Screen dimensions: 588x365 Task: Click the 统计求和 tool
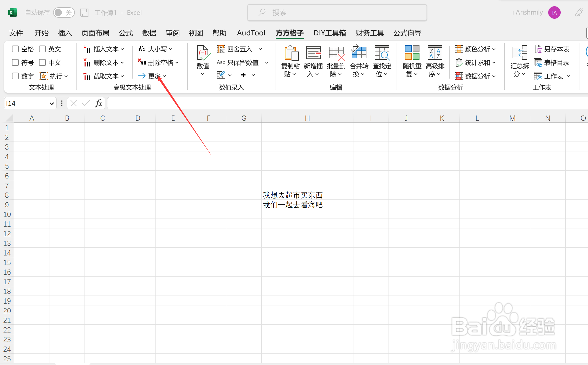click(475, 62)
